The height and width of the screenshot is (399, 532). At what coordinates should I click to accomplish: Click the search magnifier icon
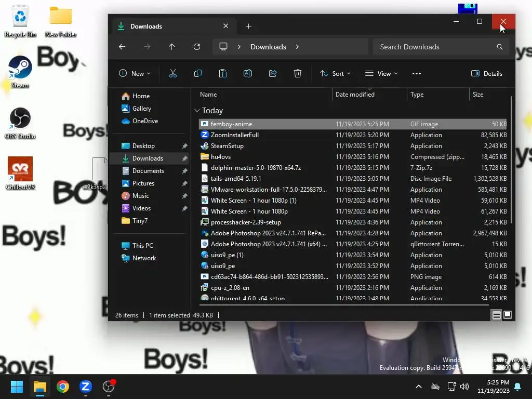[499, 47]
